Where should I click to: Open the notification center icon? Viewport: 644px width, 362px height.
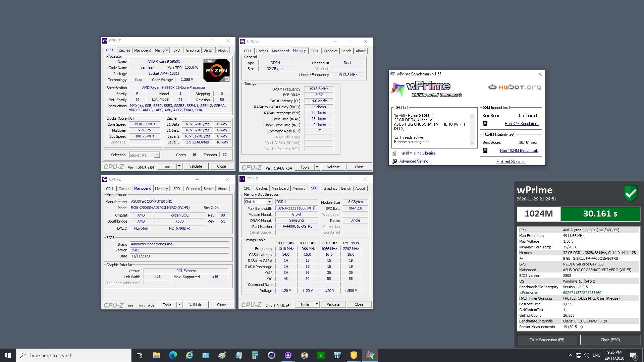tap(634, 355)
